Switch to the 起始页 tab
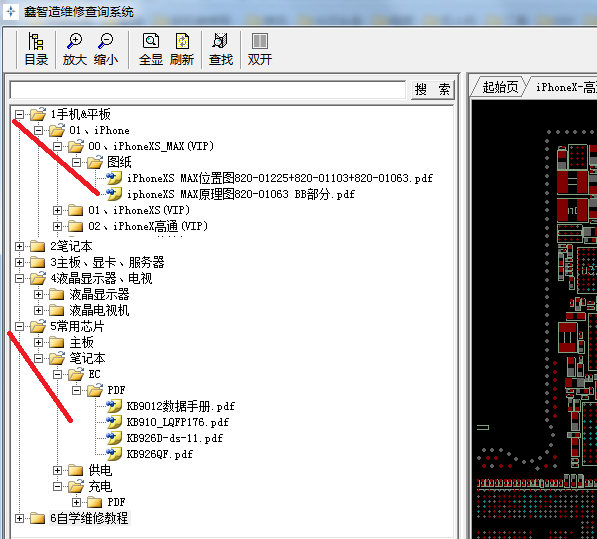The height and width of the screenshot is (539, 597). click(x=500, y=87)
